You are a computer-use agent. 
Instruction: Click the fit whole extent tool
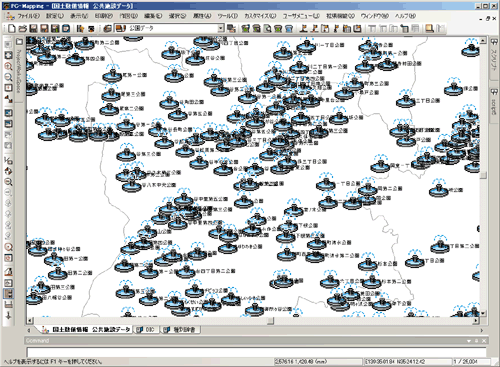pyautogui.click(x=9, y=55)
